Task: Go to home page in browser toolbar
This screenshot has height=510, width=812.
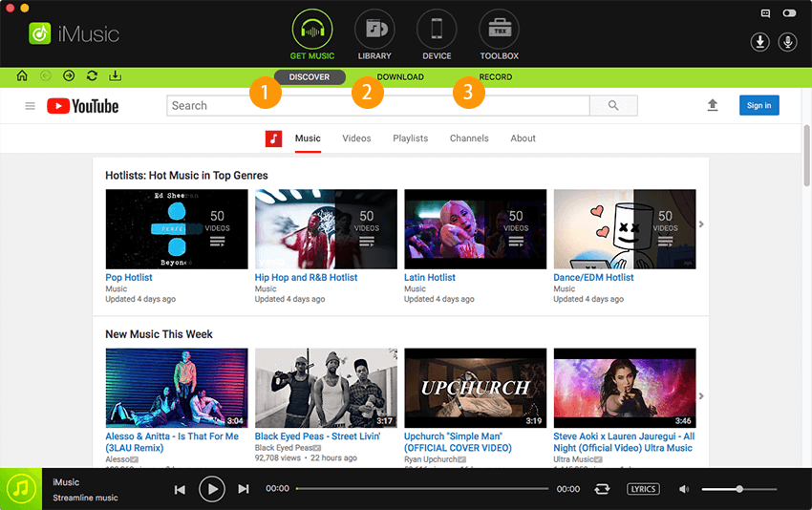Action: pos(22,75)
